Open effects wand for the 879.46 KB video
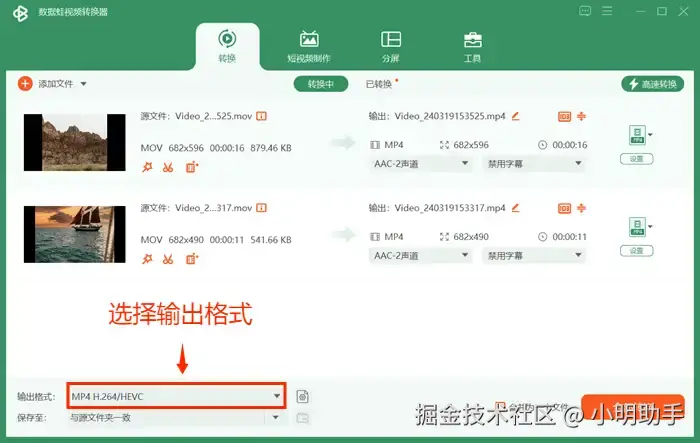 click(x=147, y=167)
